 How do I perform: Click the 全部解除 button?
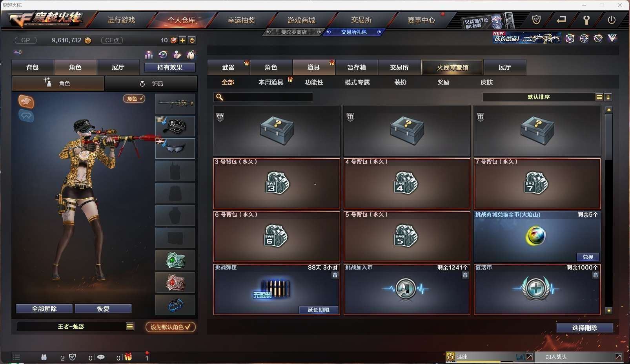44,309
